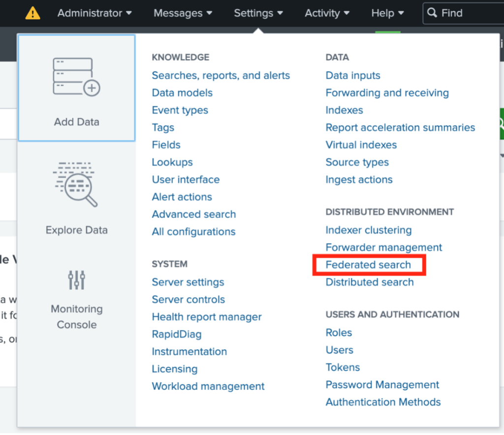Image resolution: width=504 pixels, height=435 pixels.
Task: Open the Lookups settings
Action: coord(172,162)
